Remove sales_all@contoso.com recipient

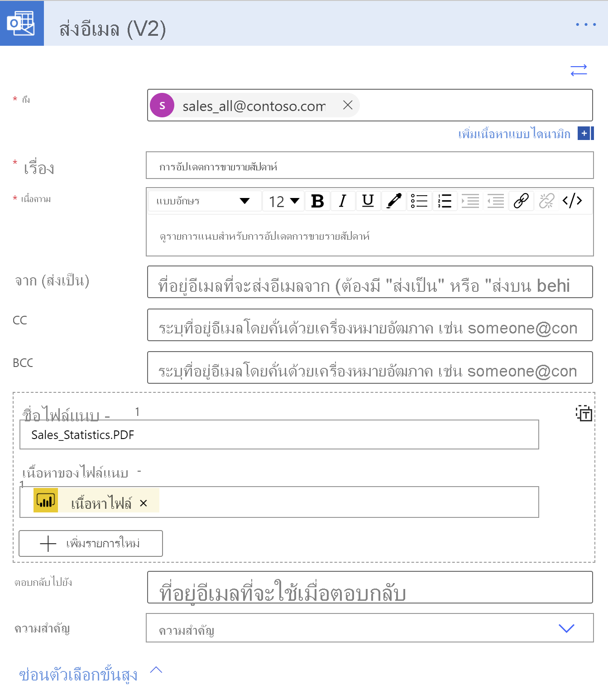point(348,105)
